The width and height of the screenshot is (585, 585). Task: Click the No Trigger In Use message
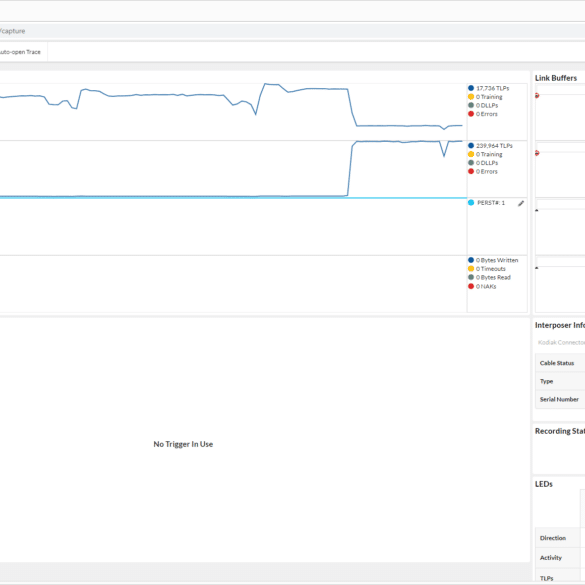183,444
